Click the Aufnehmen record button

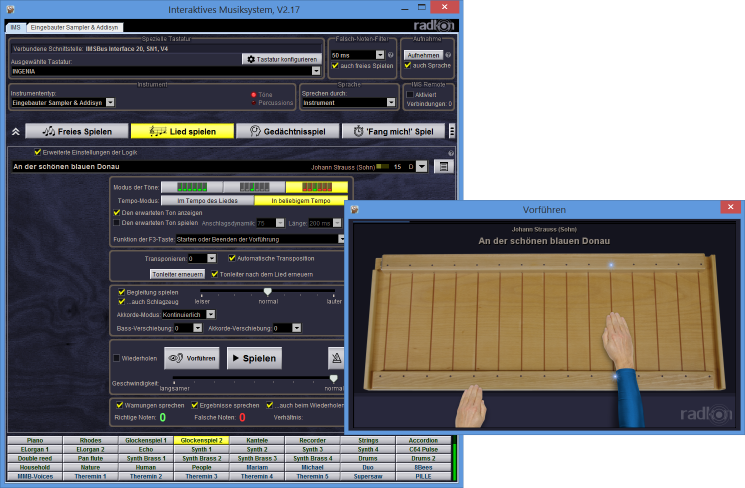tap(423, 55)
